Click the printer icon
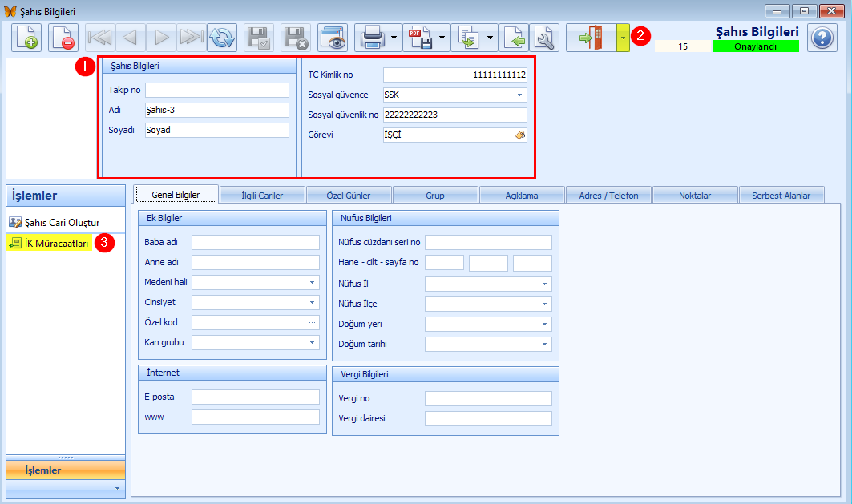852x504 pixels. (371, 38)
